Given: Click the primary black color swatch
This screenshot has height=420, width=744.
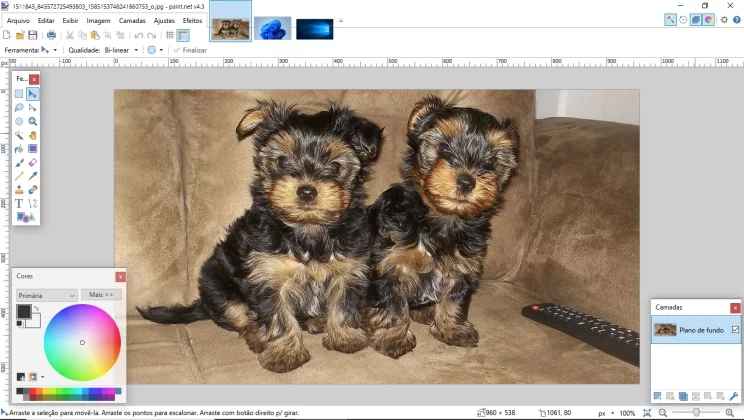Looking at the screenshot, I should [x=24, y=311].
